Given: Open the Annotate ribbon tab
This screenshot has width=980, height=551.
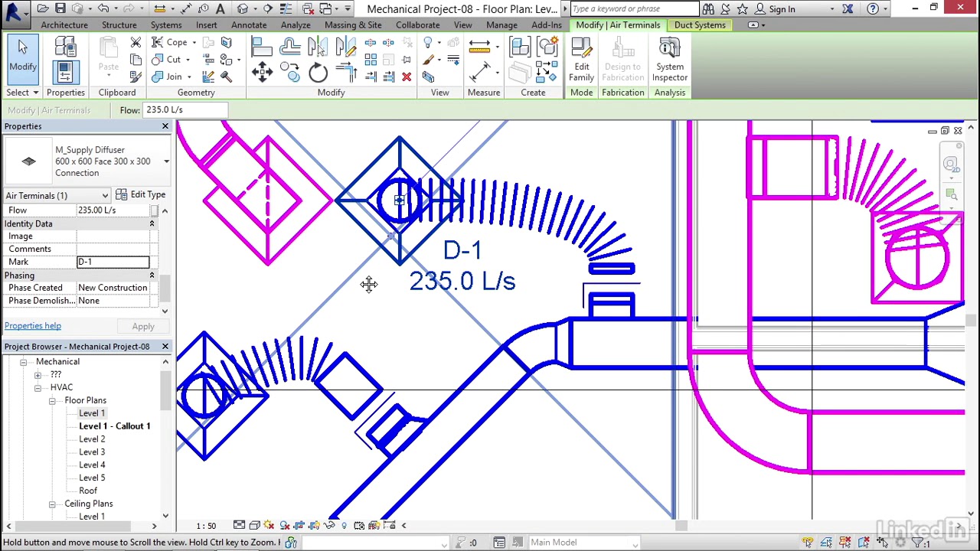Looking at the screenshot, I should (x=249, y=25).
